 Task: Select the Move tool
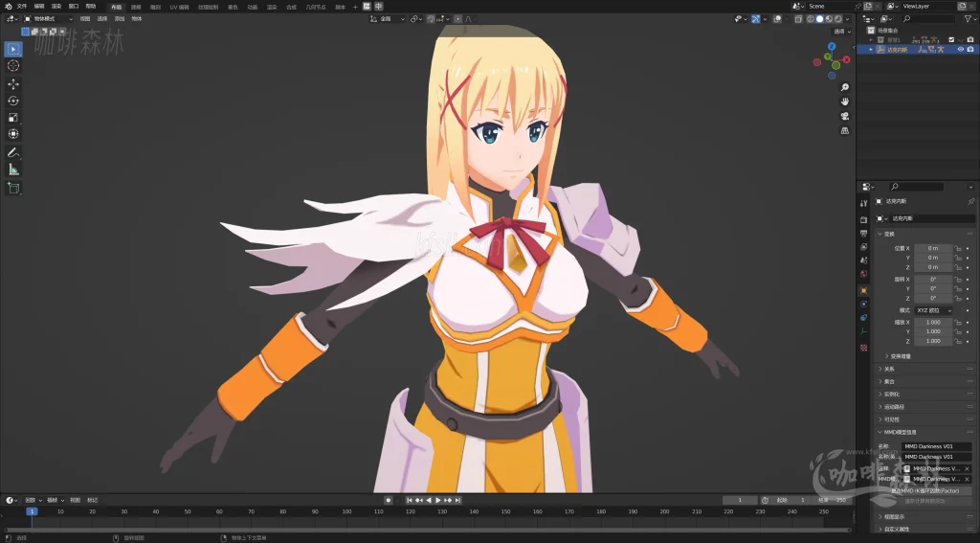tap(13, 84)
